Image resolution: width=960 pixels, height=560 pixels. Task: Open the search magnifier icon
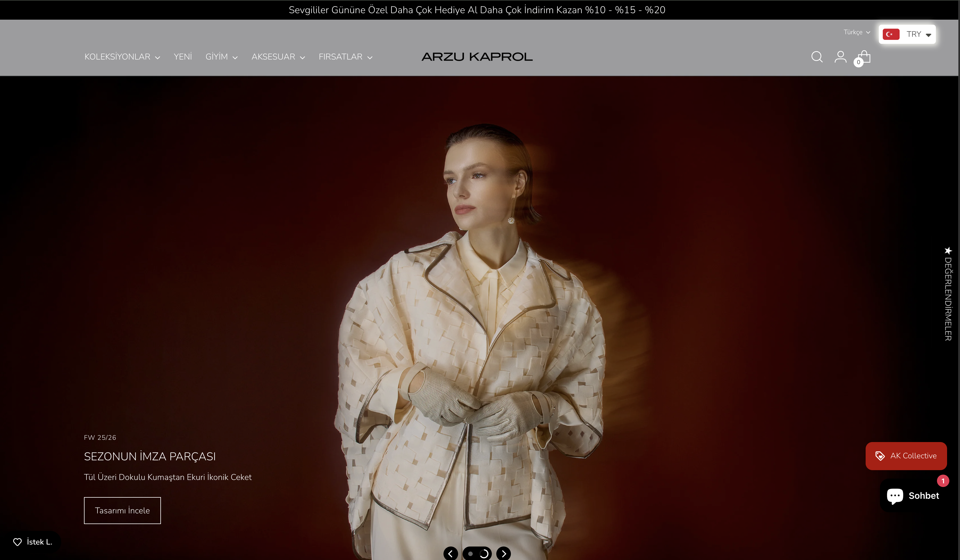tap(816, 57)
